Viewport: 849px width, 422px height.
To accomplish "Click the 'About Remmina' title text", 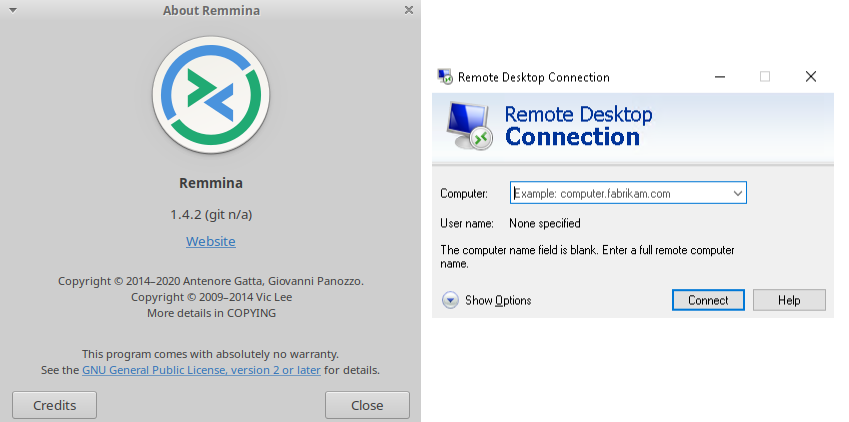I will pos(211,10).
